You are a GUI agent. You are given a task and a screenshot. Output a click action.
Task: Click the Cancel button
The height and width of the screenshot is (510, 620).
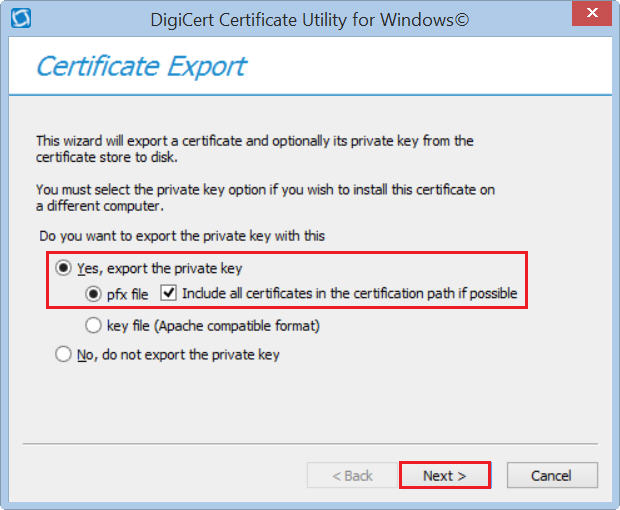click(x=552, y=475)
